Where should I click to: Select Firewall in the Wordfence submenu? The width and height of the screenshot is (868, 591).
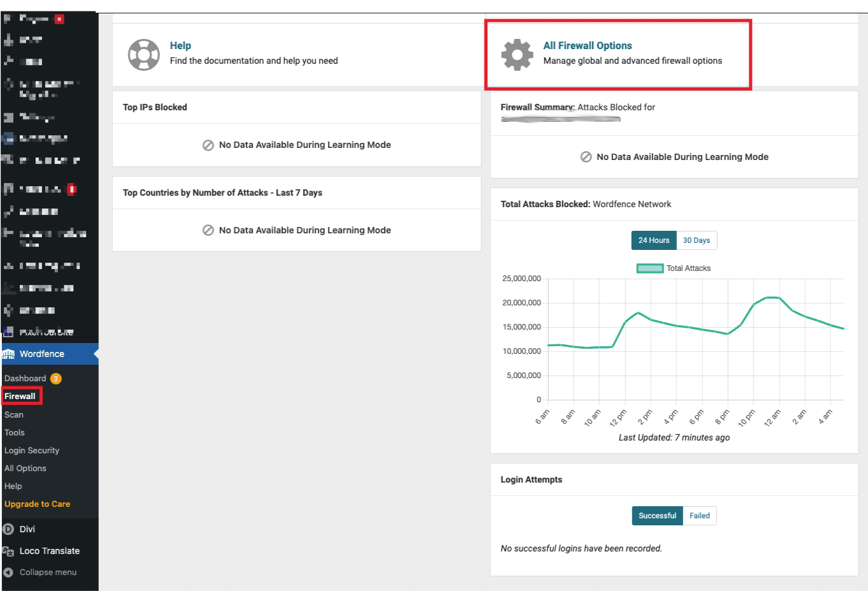[x=20, y=397]
